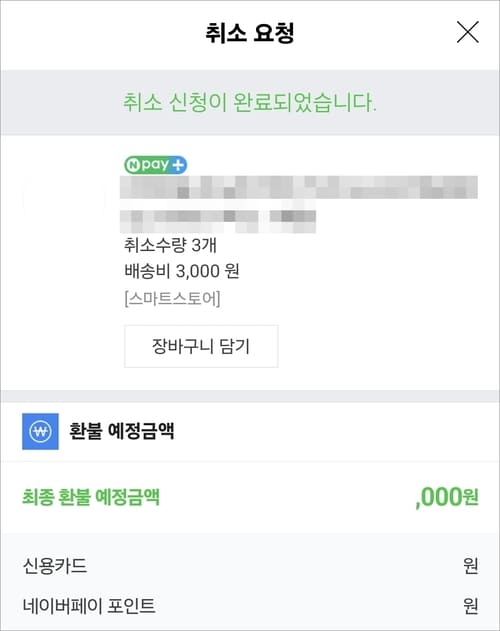
Task: Add item to cart with 장바구니 담기
Action: [x=201, y=346]
